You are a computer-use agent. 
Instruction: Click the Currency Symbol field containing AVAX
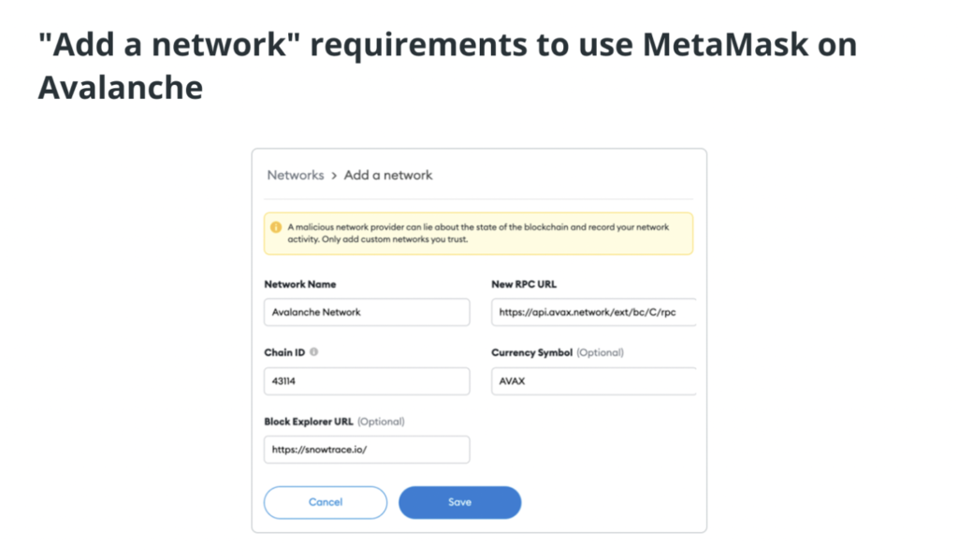pyautogui.click(x=594, y=381)
